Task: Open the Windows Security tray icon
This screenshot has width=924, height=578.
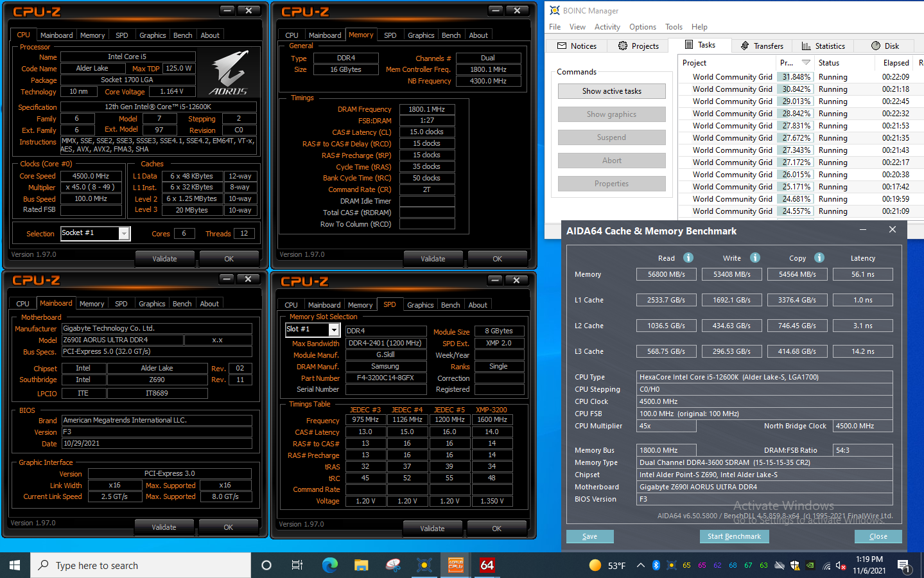Action: [794, 565]
